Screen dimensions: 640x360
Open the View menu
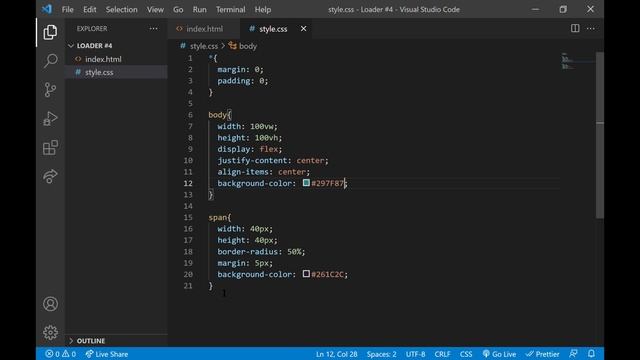[155, 9]
